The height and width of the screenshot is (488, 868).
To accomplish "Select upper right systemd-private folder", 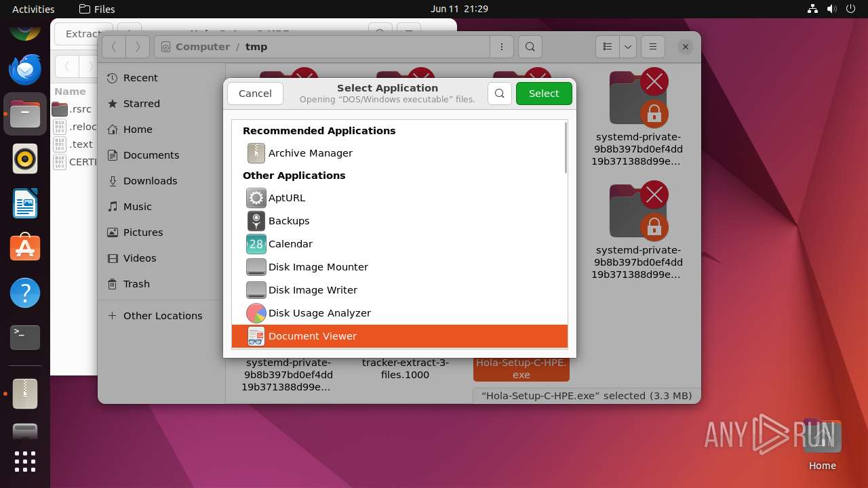I will [637, 118].
